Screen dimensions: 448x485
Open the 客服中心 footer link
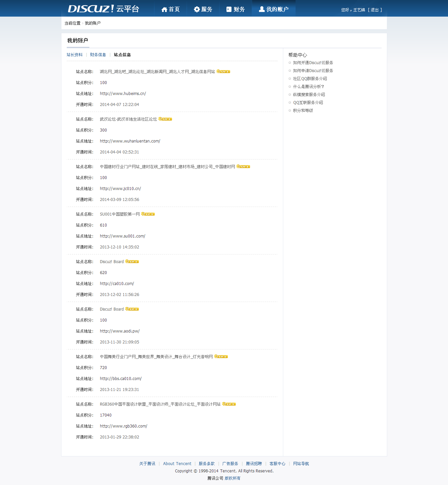[277, 463]
